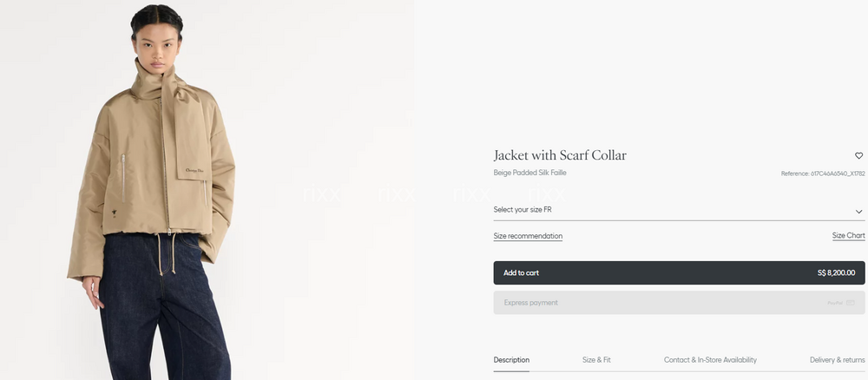Click the S$ 8,200.00 price label
Viewport: 868px width, 380px height.
836,273
